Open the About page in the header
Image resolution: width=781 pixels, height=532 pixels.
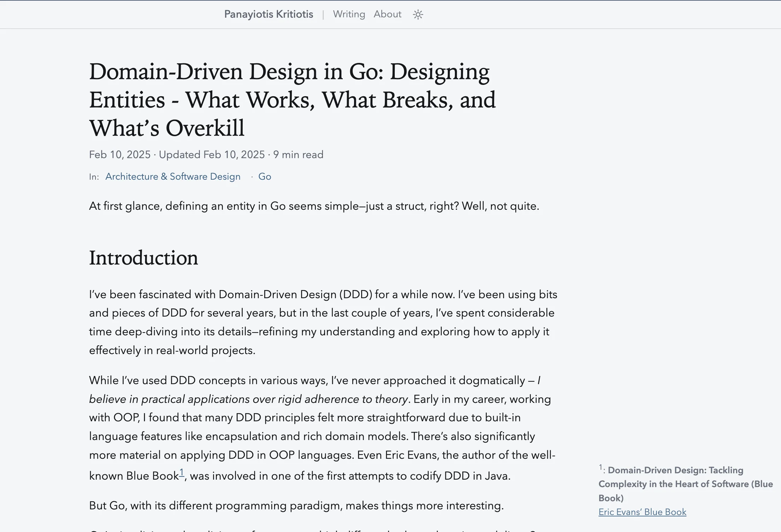pyautogui.click(x=387, y=14)
